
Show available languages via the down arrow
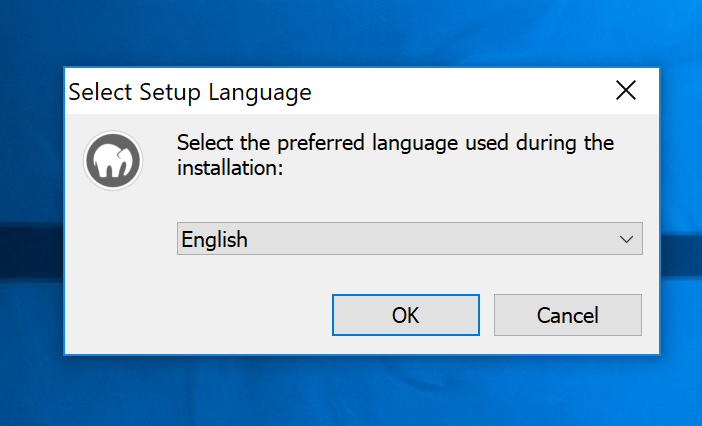627,239
